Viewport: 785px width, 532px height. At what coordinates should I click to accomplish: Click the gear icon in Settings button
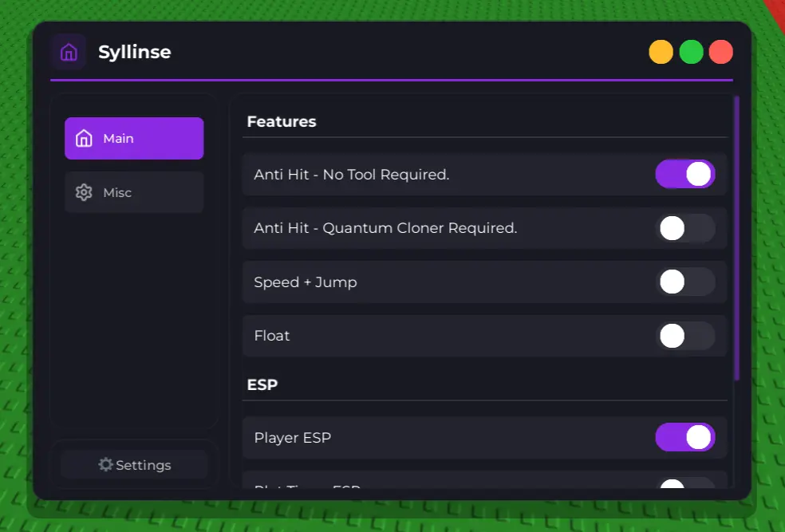pos(105,464)
